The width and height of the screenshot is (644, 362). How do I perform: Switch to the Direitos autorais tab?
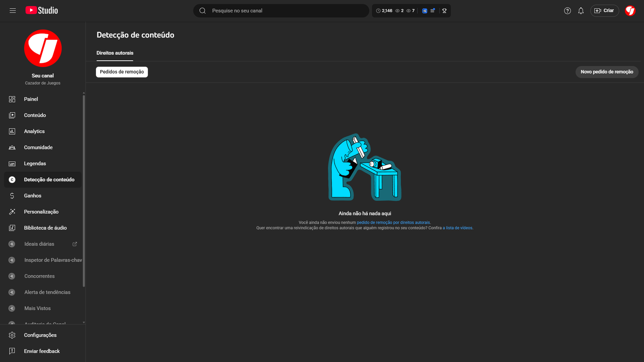tap(115, 53)
